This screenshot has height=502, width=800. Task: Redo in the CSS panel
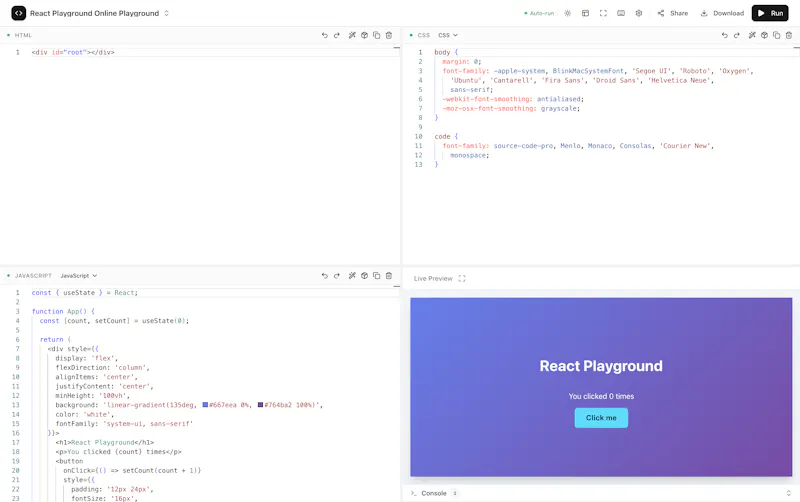[737, 35]
